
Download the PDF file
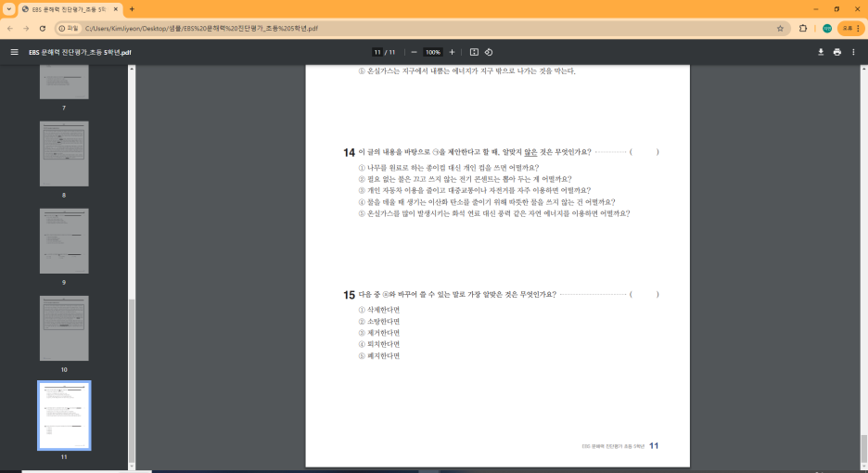pos(821,52)
